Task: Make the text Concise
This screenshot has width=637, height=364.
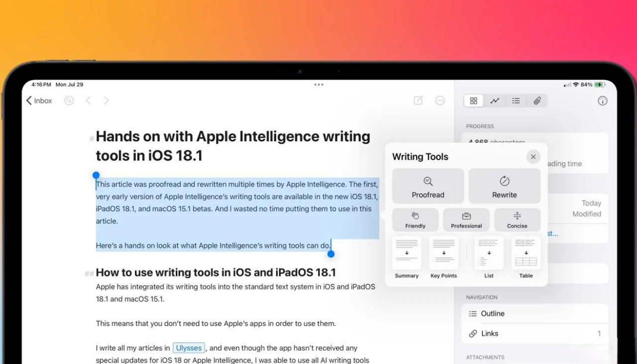Action: pyautogui.click(x=517, y=220)
